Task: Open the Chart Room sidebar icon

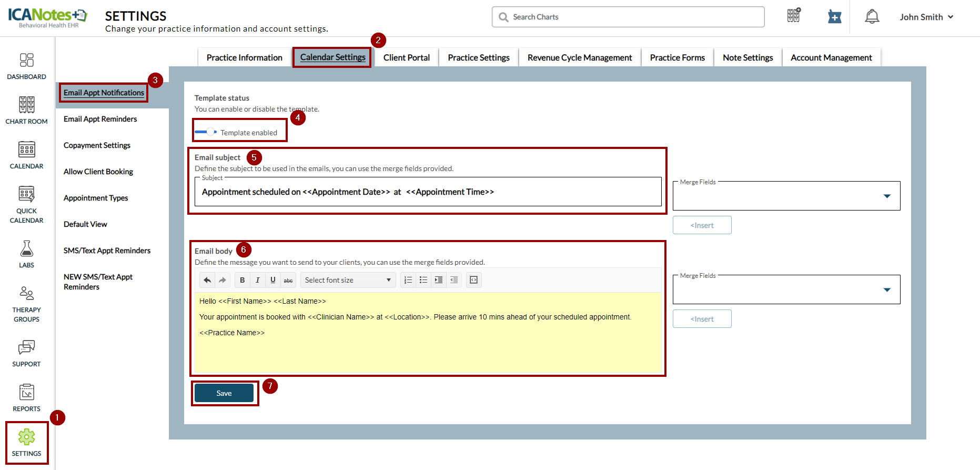Action: (26, 110)
